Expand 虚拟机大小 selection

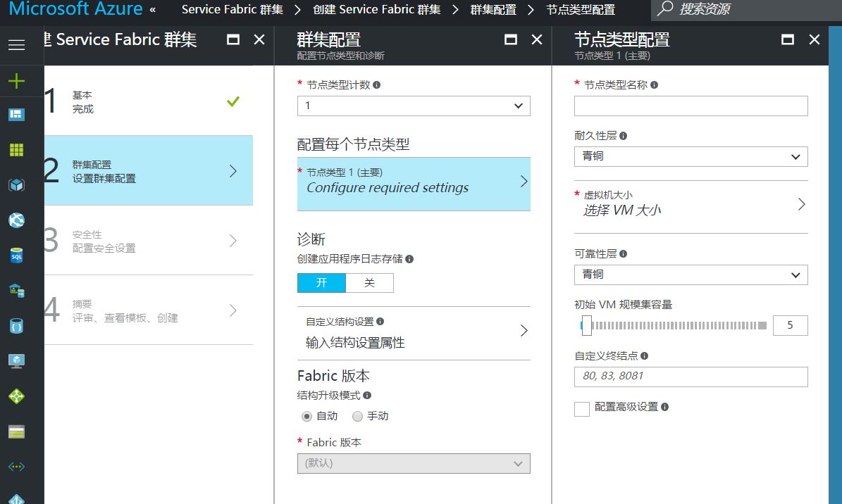[x=691, y=206]
